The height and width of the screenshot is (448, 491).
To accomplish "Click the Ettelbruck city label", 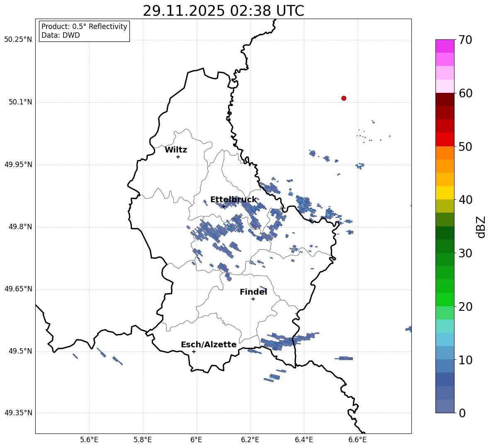I will (233, 200).
